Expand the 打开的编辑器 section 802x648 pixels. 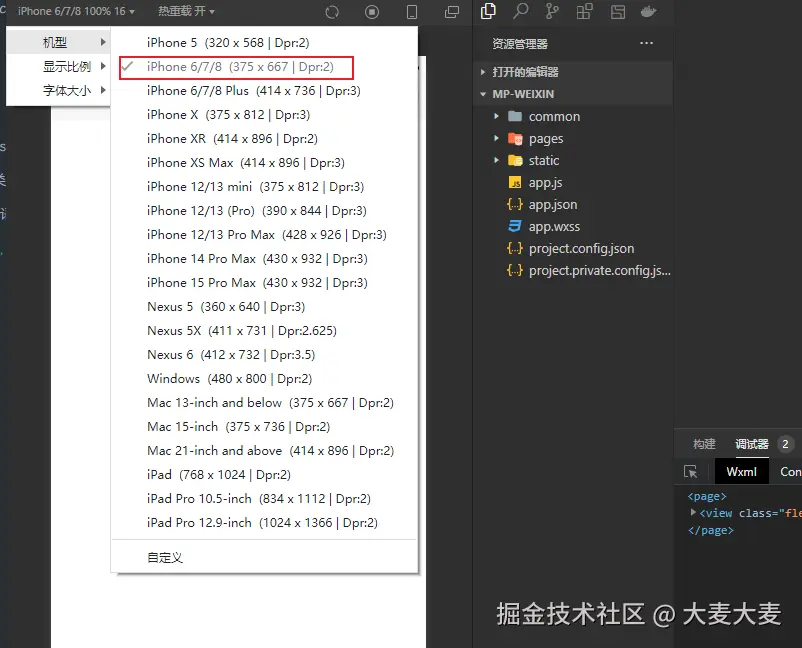pyautogui.click(x=573, y=72)
